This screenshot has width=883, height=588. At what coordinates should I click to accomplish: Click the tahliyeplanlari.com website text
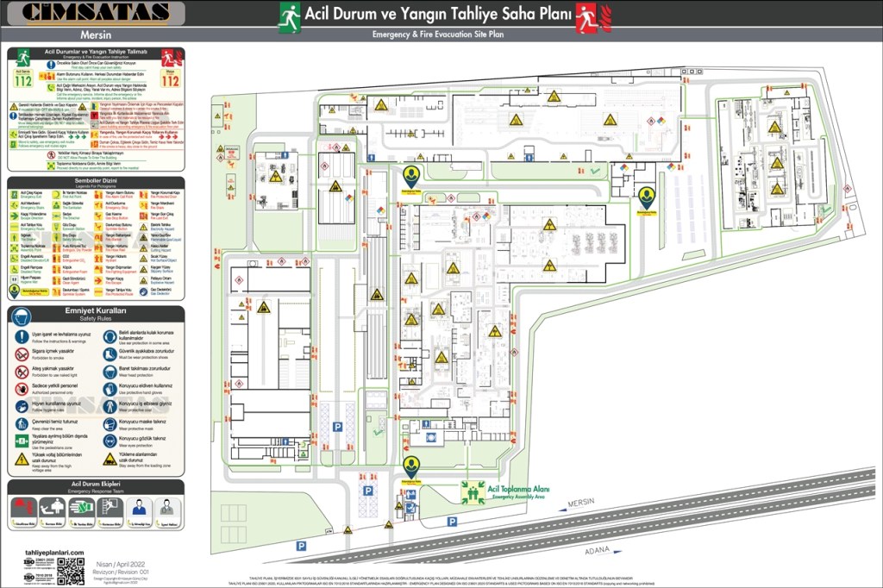[53, 552]
